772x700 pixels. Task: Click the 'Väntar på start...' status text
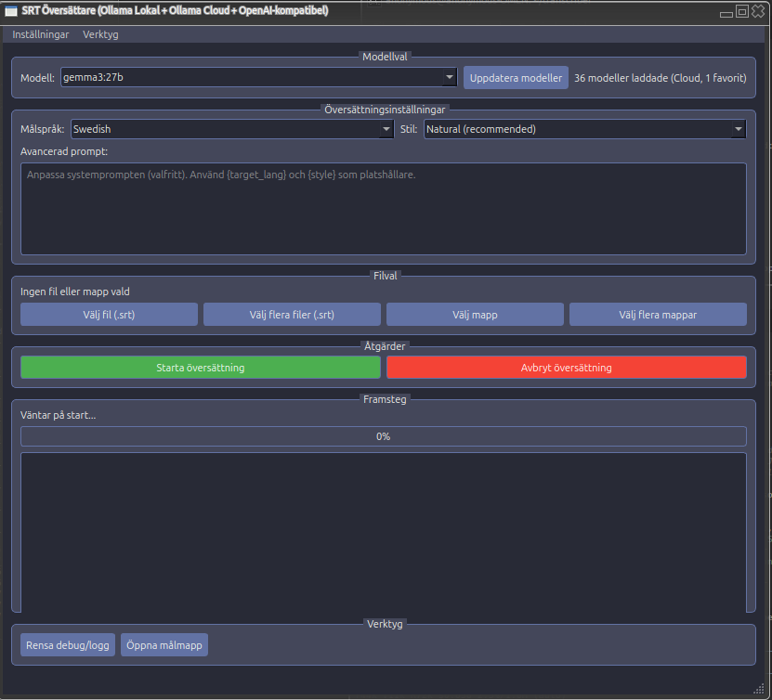click(x=59, y=415)
